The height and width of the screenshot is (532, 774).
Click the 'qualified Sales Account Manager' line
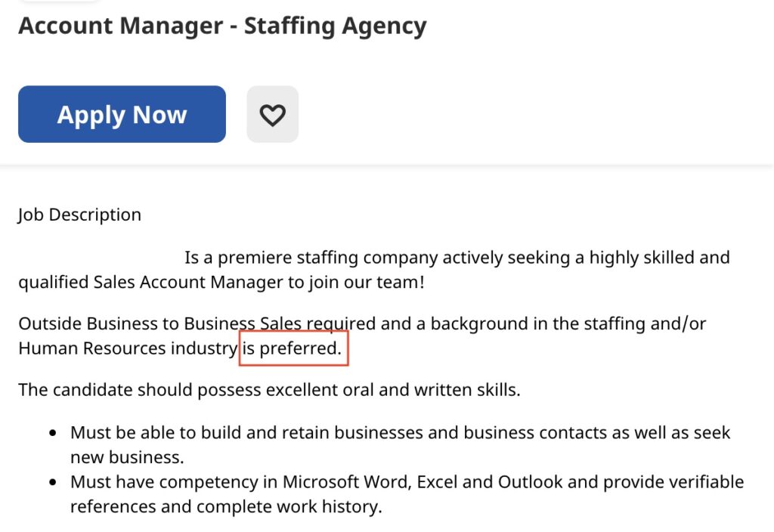click(x=221, y=283)
